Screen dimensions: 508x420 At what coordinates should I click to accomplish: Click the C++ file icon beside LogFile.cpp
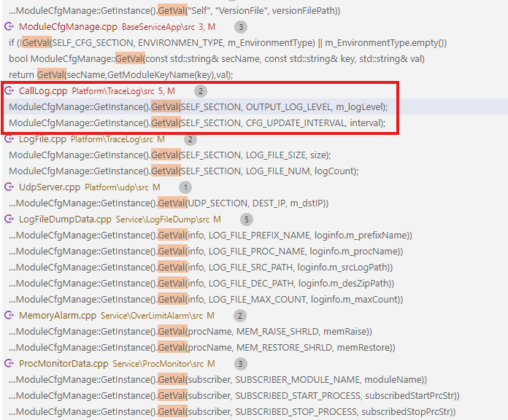(x=9, y=139)
